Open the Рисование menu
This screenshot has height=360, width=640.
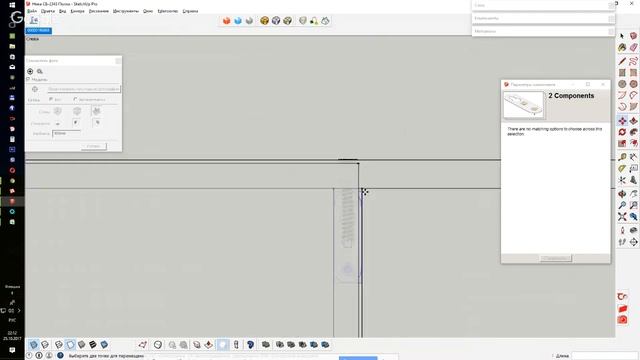(x=99, y=11)
